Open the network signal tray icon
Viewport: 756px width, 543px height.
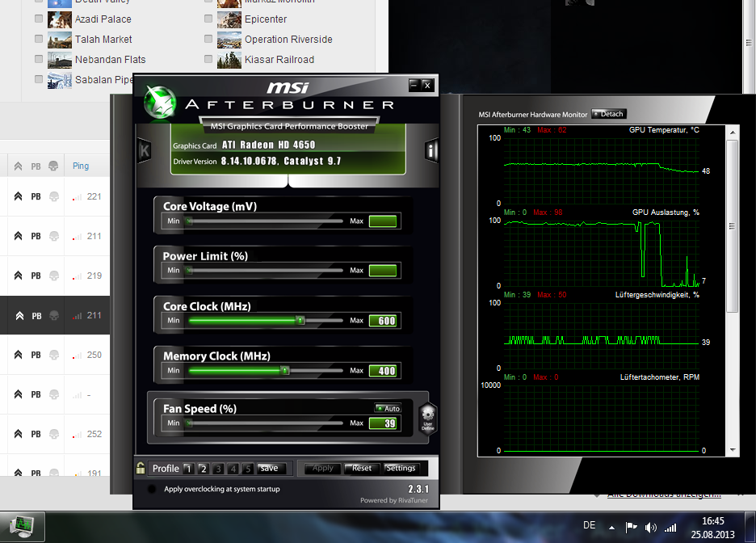click(x=670, y=528)
